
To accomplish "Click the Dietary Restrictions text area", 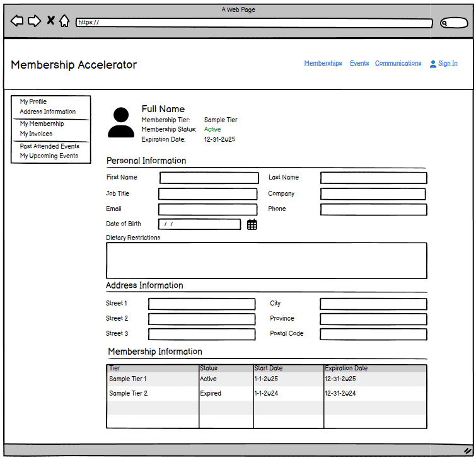I will tap(266, 260).
